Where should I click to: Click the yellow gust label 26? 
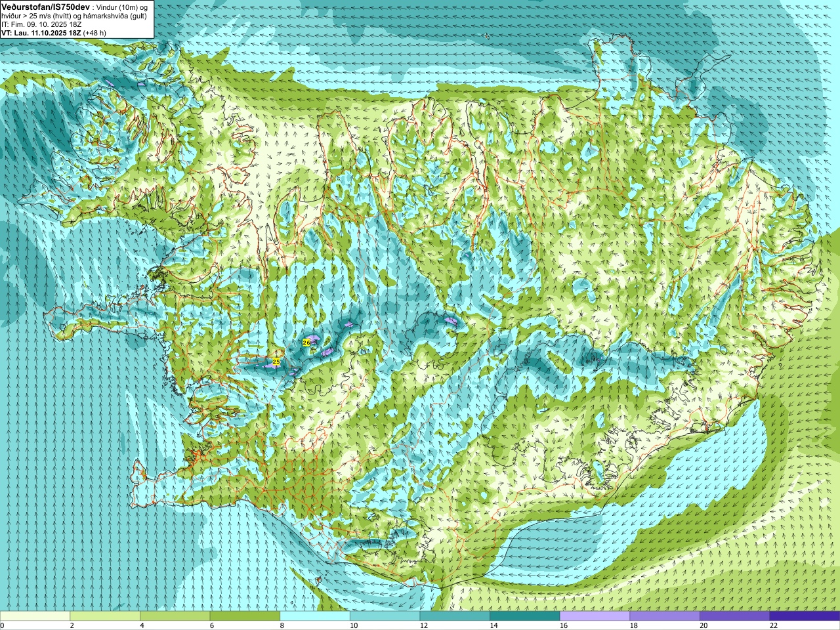(306, 343)
